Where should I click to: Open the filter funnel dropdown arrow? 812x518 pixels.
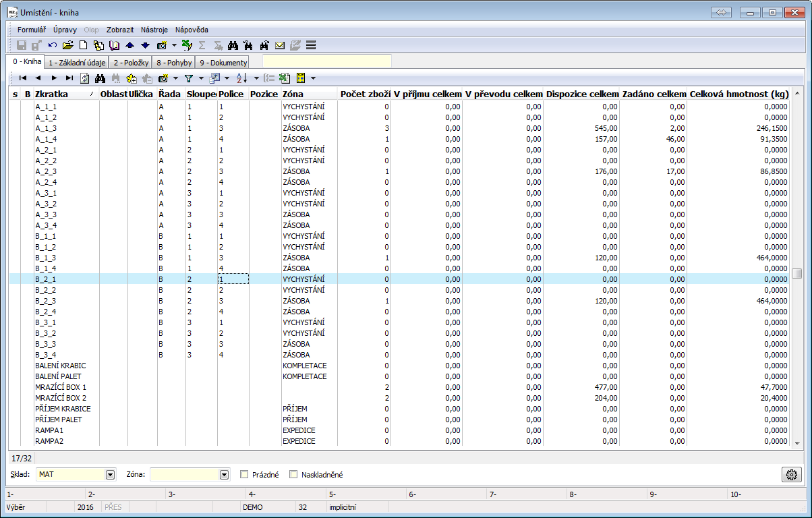200,78
